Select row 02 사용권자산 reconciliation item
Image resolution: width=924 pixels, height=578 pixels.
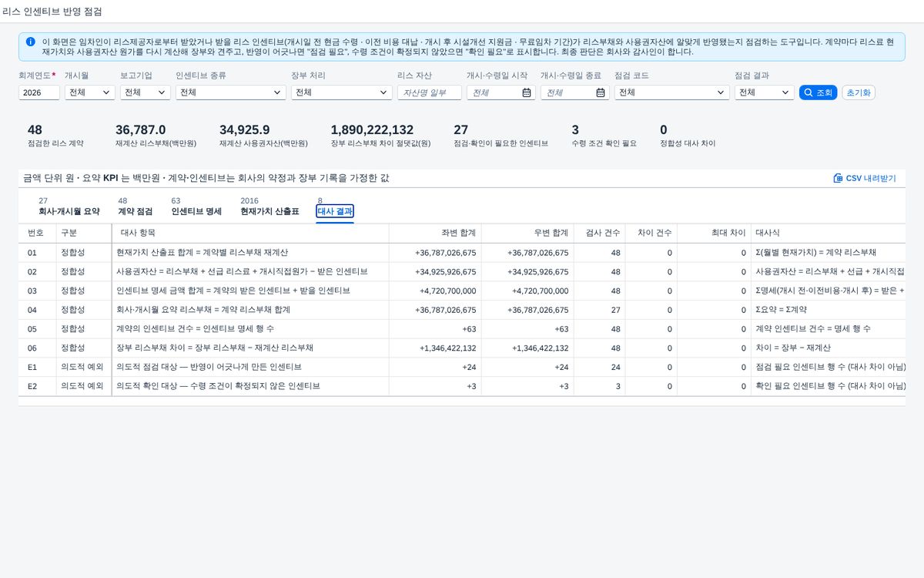point(462,271)
